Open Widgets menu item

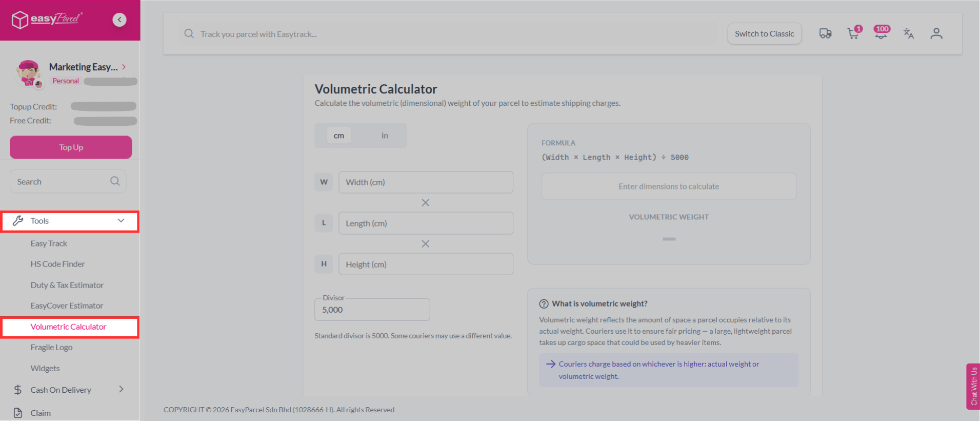[x=45, y=368]
